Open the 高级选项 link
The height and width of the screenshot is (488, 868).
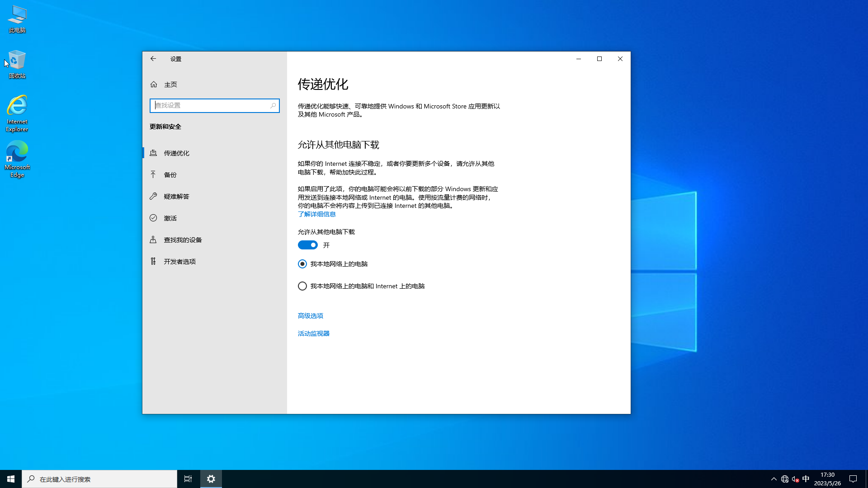pyautogui.click(x=310, y=315)
